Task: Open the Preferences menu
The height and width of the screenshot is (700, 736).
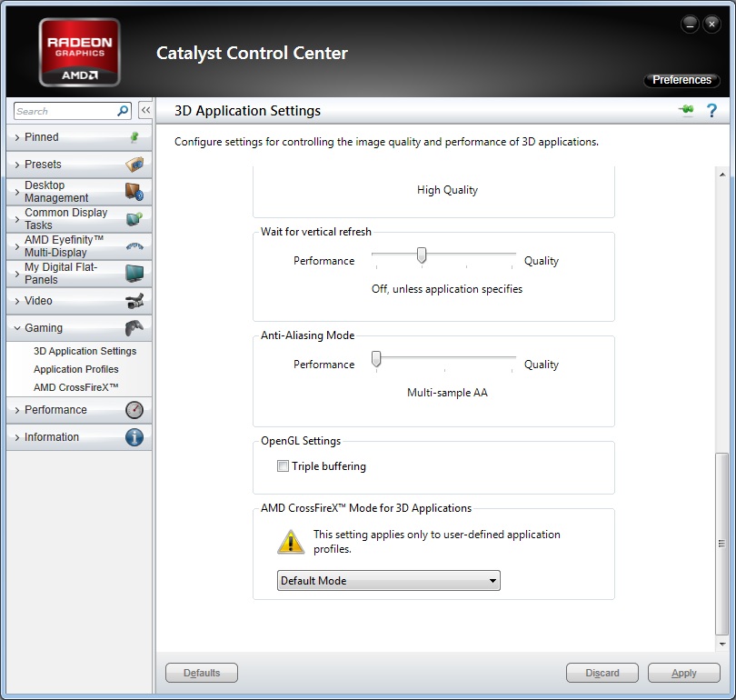Action: click(681, 80)
